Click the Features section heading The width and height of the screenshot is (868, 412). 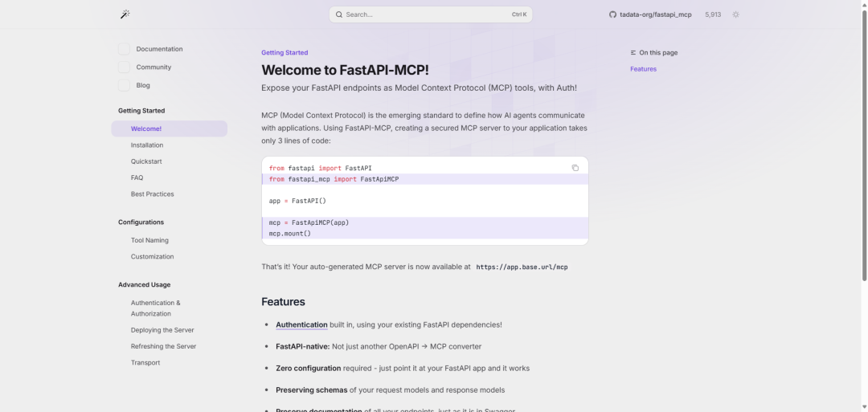click(x=284, y=302)
